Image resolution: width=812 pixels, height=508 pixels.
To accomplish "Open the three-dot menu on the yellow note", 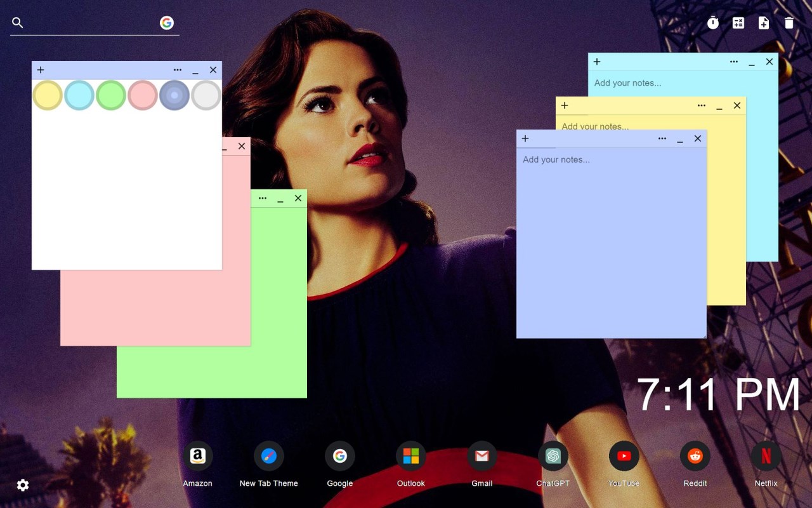I will point(702,105).
